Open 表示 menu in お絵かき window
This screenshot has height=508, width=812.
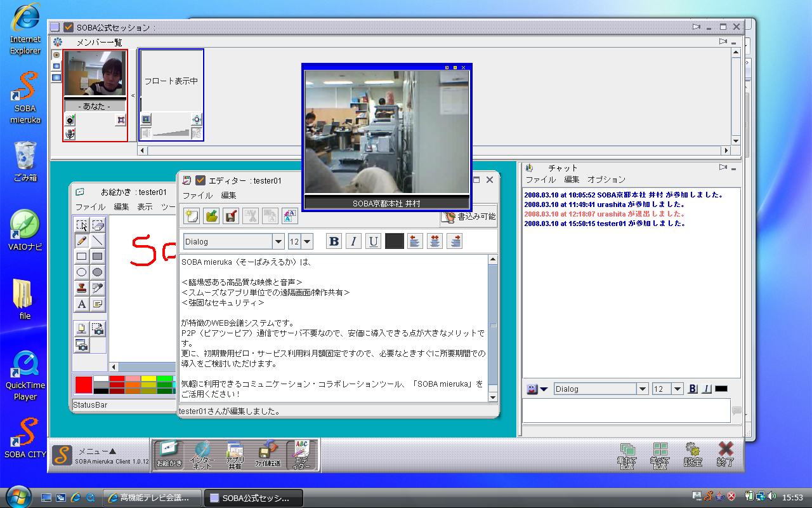pos(145,207)
